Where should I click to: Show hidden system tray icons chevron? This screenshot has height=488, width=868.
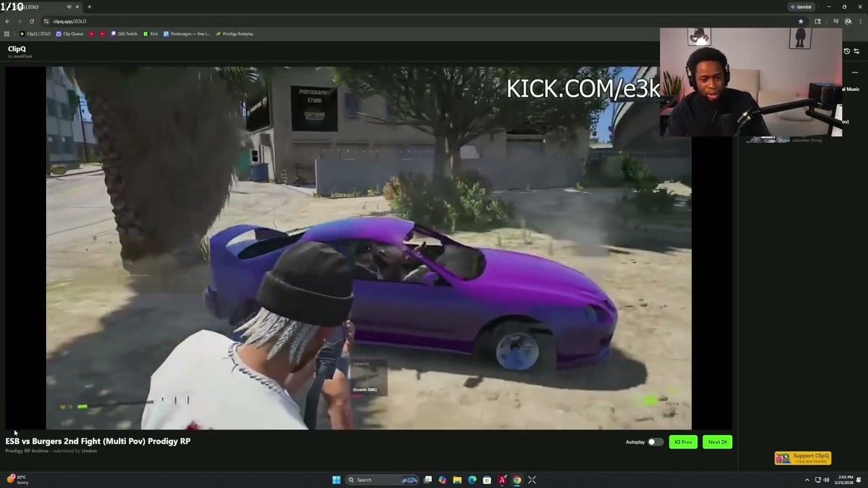tap(807, 480)
